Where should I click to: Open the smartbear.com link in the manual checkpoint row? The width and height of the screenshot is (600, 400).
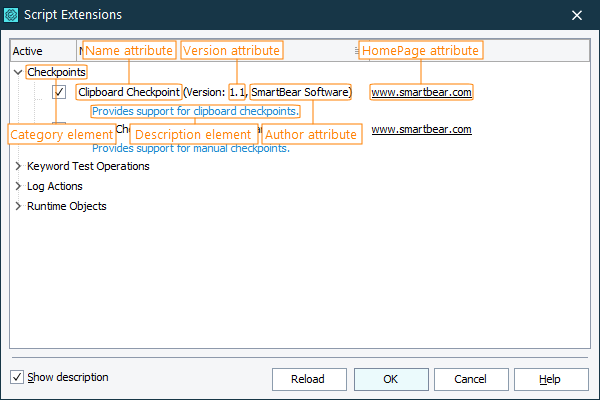(x=421, y=129)
